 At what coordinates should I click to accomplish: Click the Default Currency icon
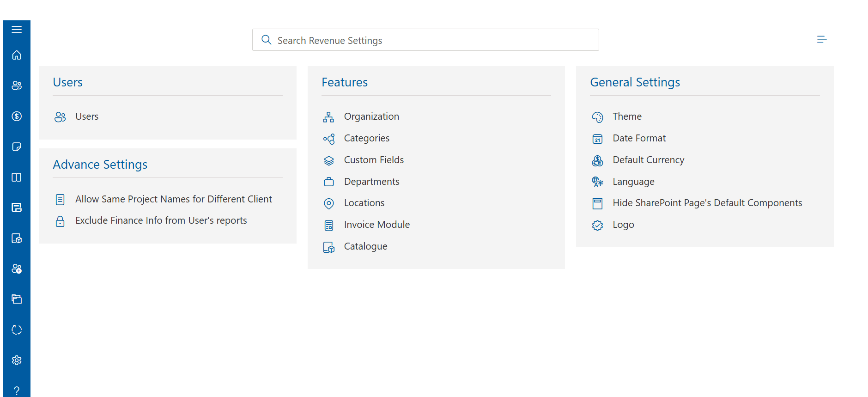pos(597,160)
